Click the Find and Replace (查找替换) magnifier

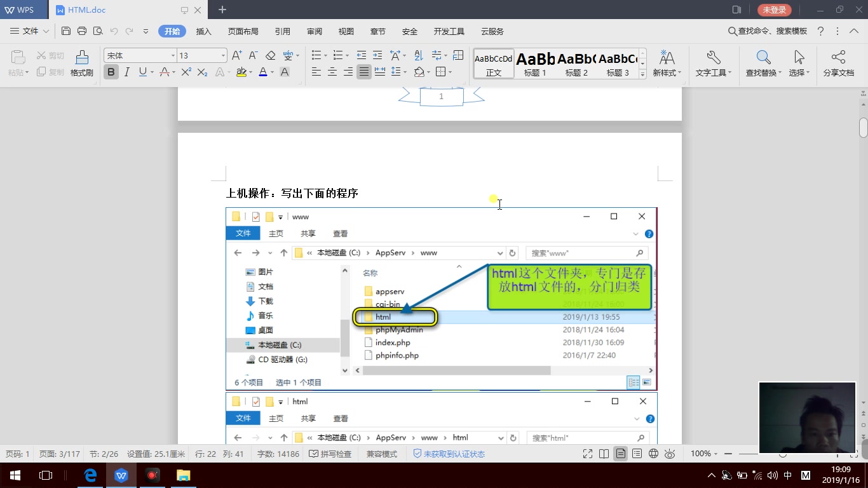click(x=764, y=64)
